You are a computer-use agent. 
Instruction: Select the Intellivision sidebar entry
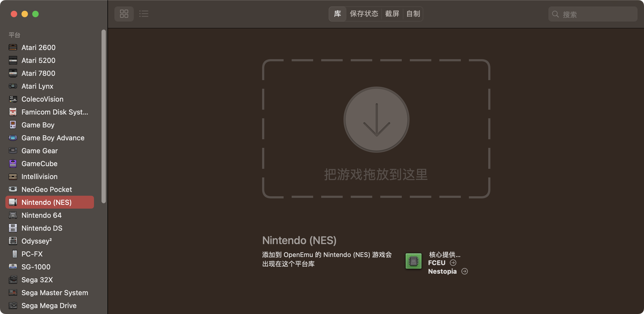pyautogui.click(x=39, y=176)
